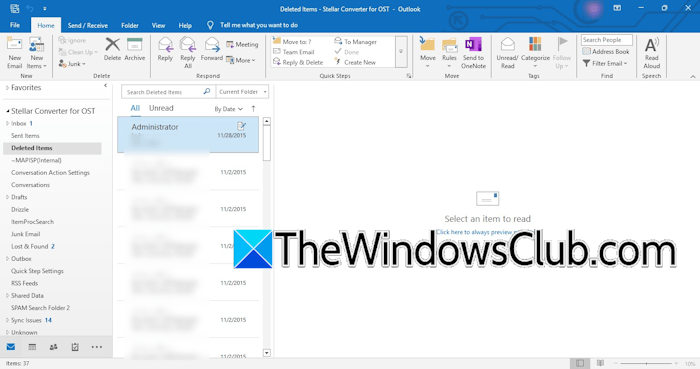
Task: Select Team Email quick step
Action: pos(294,52)
